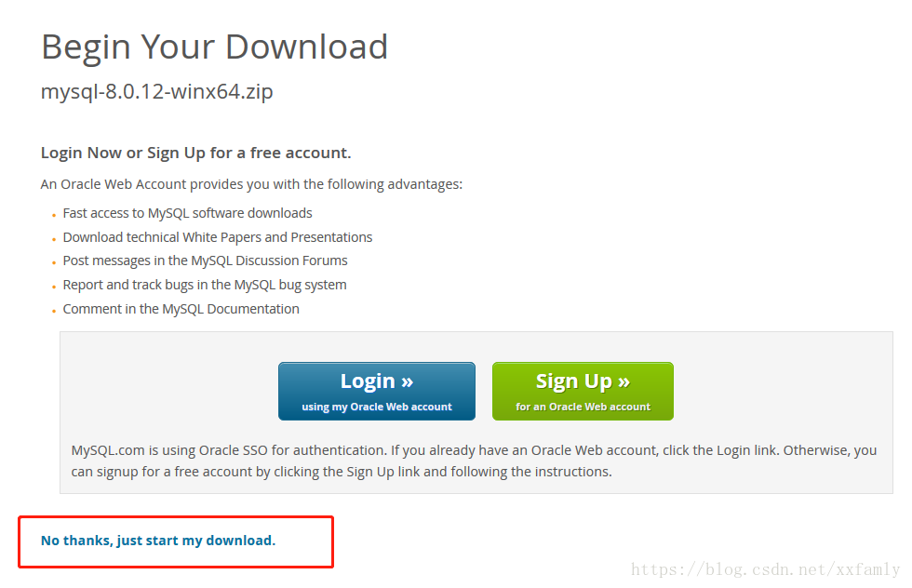
Task: Select the mysql-8.0.12-winx64.zip filename text
Action: click(157, 91)
